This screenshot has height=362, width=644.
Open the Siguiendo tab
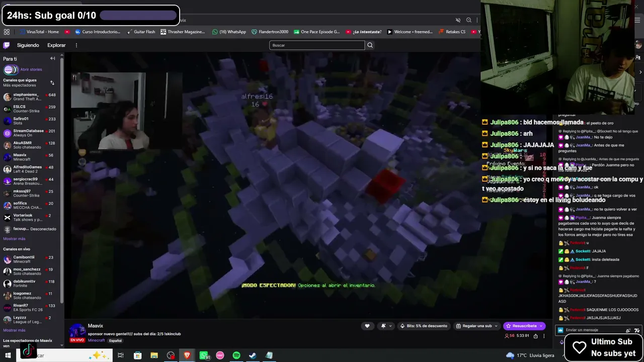coord(28,45)
